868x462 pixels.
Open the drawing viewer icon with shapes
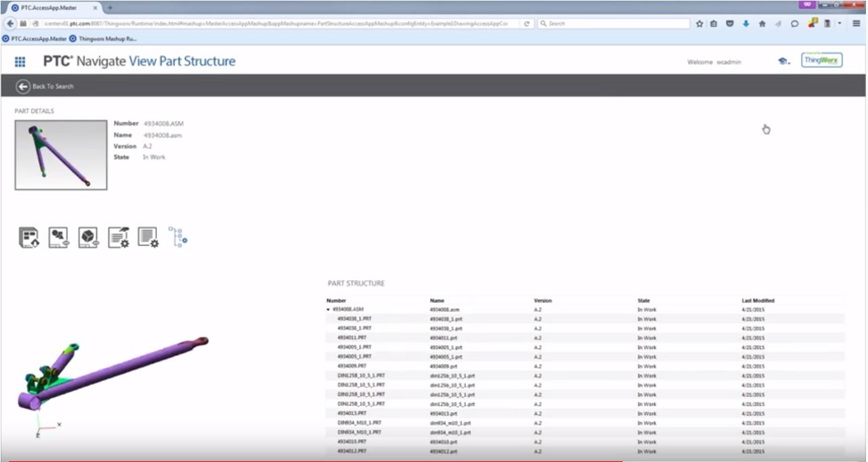(59, 237)
